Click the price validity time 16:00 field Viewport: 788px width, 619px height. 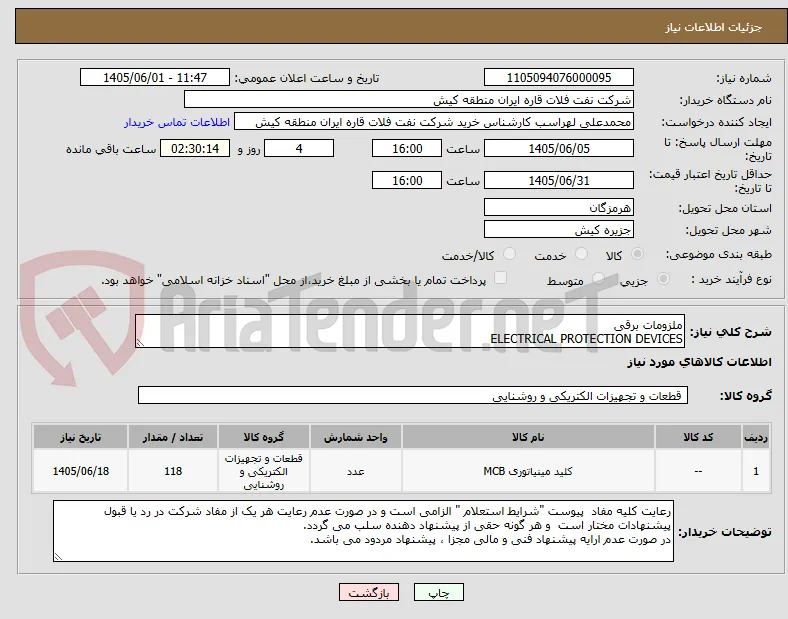click(407, 180)
